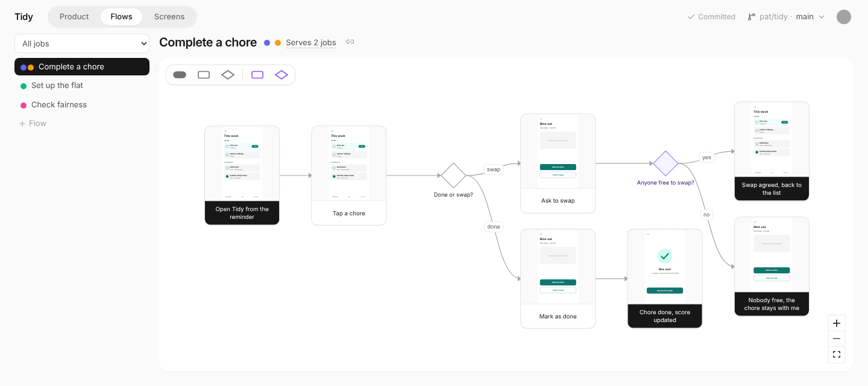Click the blue job dot in header
The height and width of the screenshot is (386, 868).
tap(268, 43)
